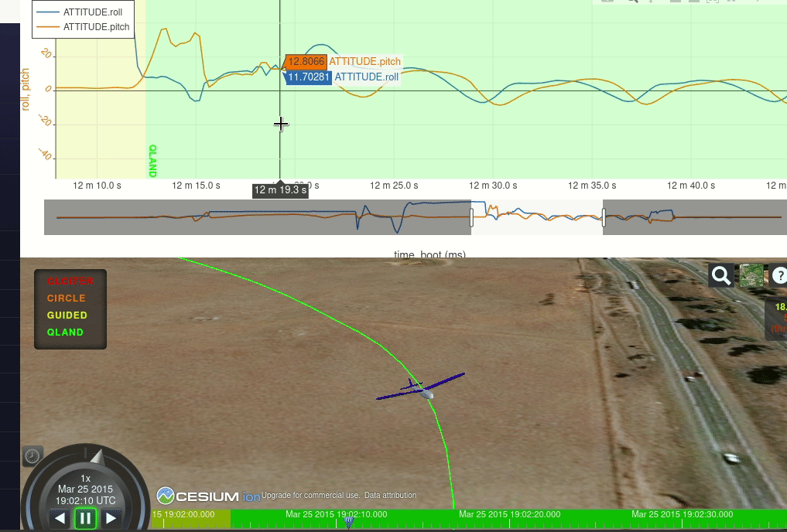Click the 12 m 30.0 s axis tick
The height and width of the screenshot is (532, 787).
pyautogui.click(x=493, y=186)
